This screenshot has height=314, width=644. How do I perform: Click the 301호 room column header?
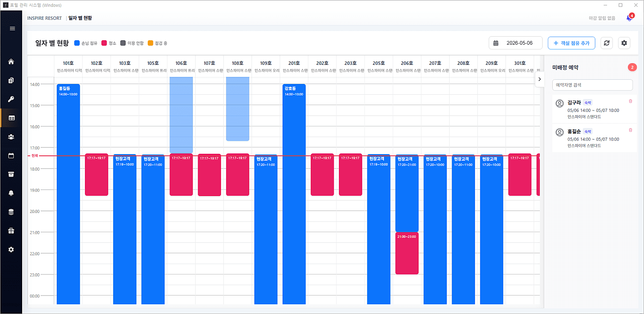point(520,66)
